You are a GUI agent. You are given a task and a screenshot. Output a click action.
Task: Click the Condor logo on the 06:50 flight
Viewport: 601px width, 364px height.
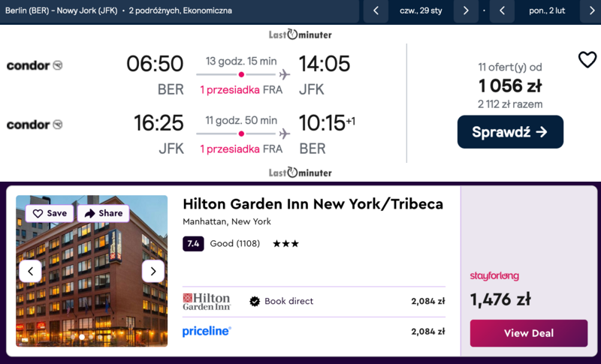coord(35,65)
